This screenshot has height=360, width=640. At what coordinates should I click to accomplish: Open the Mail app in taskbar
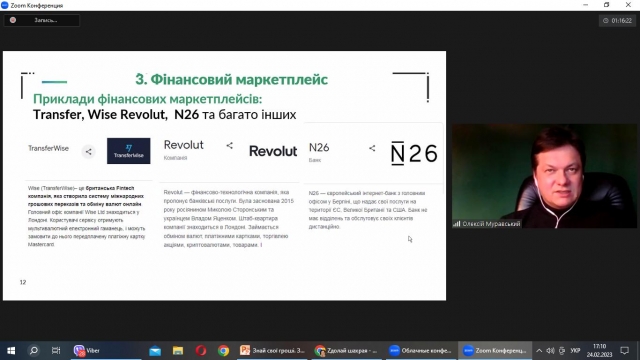[155, 351]
